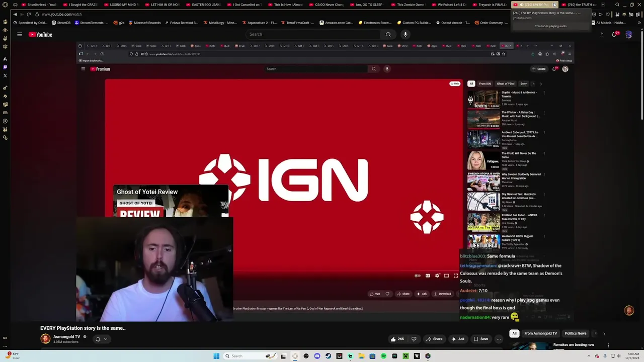
Task: Toggle autoplay switch in inner video player
Action: (417, 276)
